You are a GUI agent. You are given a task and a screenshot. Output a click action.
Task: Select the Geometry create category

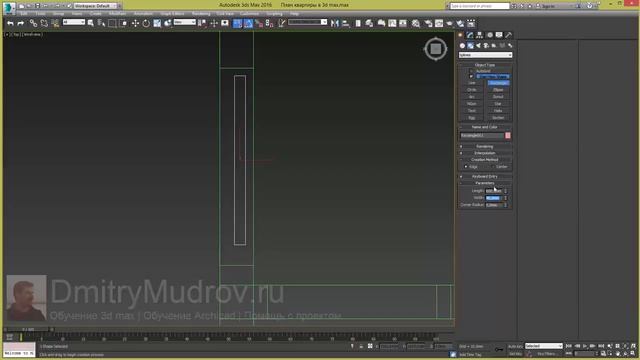(462, 46)
